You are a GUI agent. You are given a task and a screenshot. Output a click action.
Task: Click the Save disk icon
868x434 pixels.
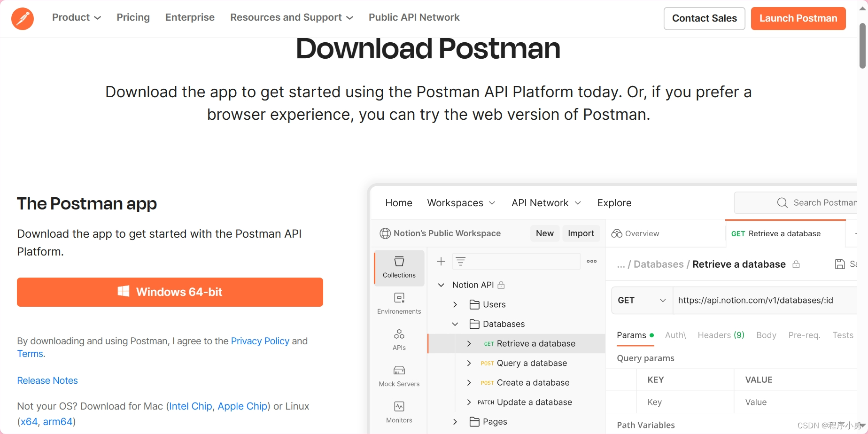pyautogui.click(x=840, y=264)
